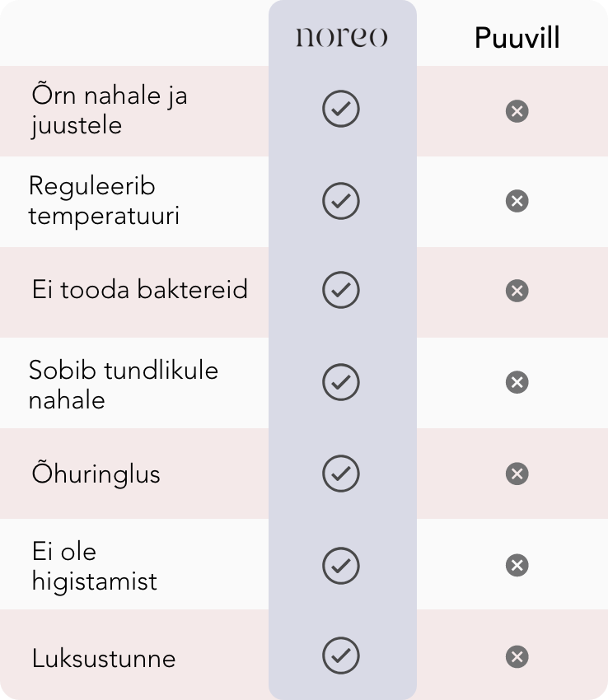Click noreo checkmark for Sobib tundlikule nahale

pyautogui.click(x=341, y=382)
